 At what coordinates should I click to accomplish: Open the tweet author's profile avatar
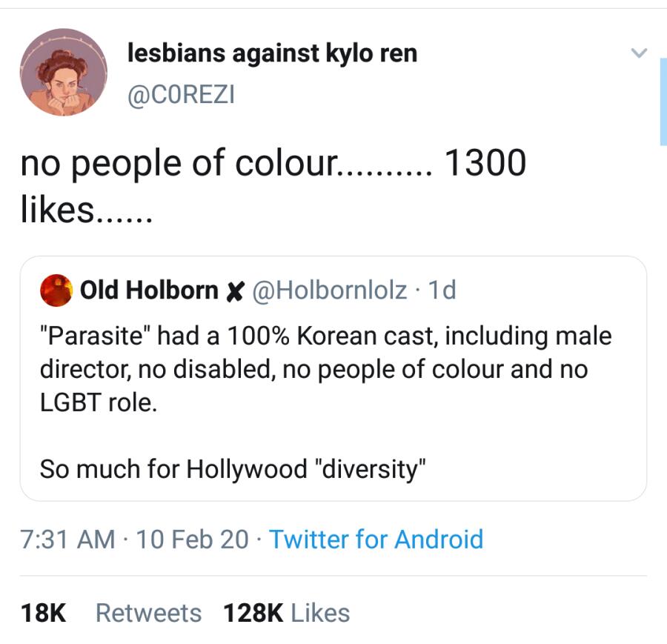click(x=63, y=73)
